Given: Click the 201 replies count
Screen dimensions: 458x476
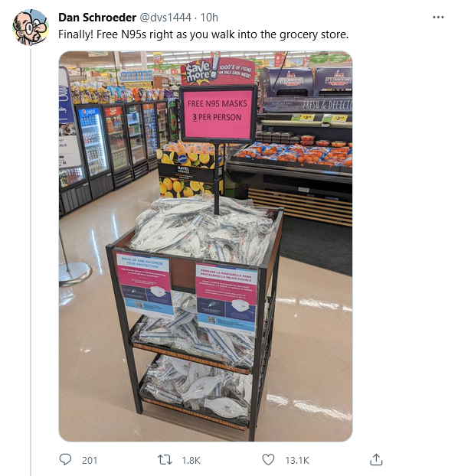Looking at the screenshot, I should coord(90,460).
